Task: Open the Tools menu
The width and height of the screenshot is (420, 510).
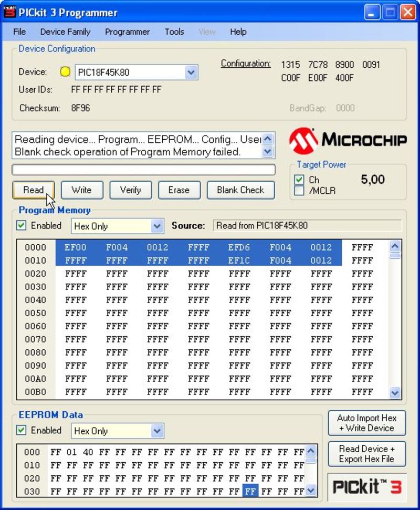Action: 174,32
